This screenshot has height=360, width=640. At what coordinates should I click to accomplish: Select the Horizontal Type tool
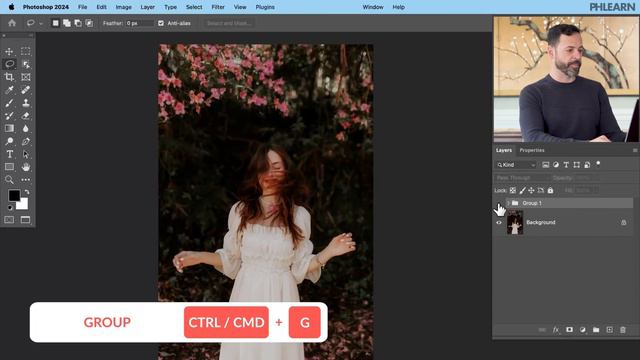coord(9,154)
